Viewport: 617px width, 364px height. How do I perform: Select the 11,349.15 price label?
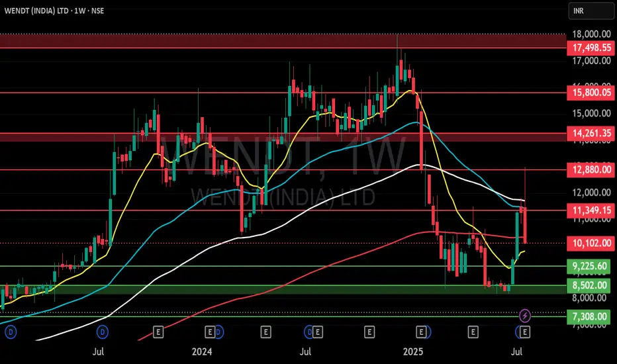pyautogui.click(x=591, y=210)
